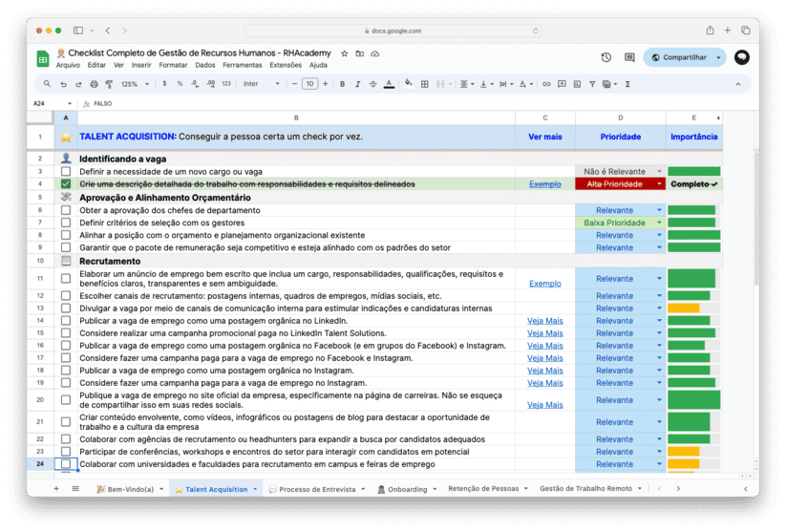786x532 pixels.
Task: Apply strikethrough formatting
Action: pyautogui.click(x=373, y=84)
